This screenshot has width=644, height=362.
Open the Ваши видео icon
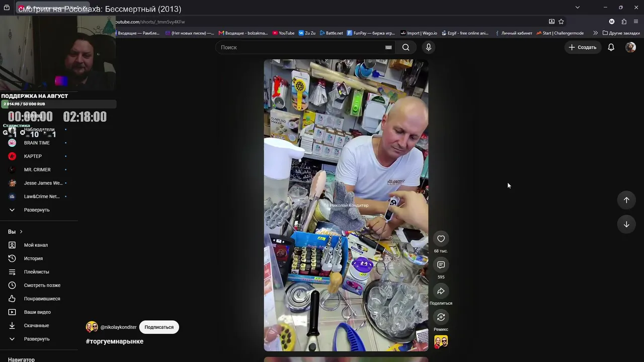[x=12, y=312]
